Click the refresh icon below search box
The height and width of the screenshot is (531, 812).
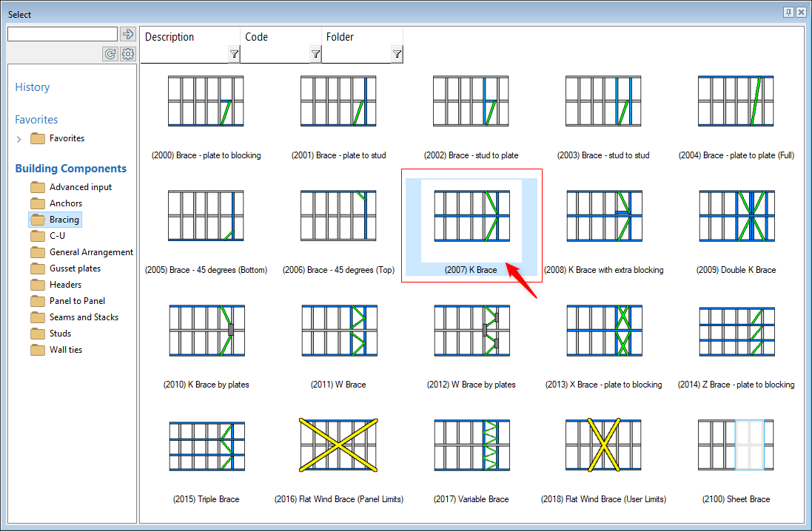click(110, 54)
